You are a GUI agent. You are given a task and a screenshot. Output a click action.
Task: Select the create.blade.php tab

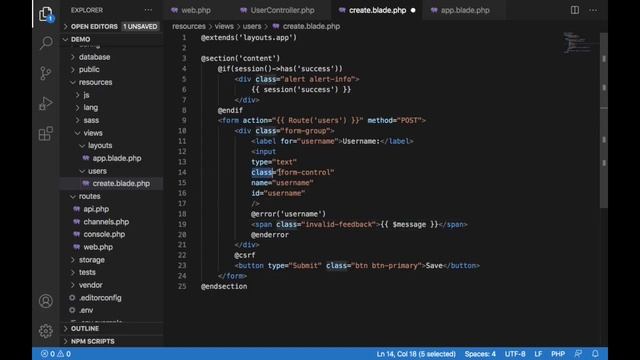377,10
